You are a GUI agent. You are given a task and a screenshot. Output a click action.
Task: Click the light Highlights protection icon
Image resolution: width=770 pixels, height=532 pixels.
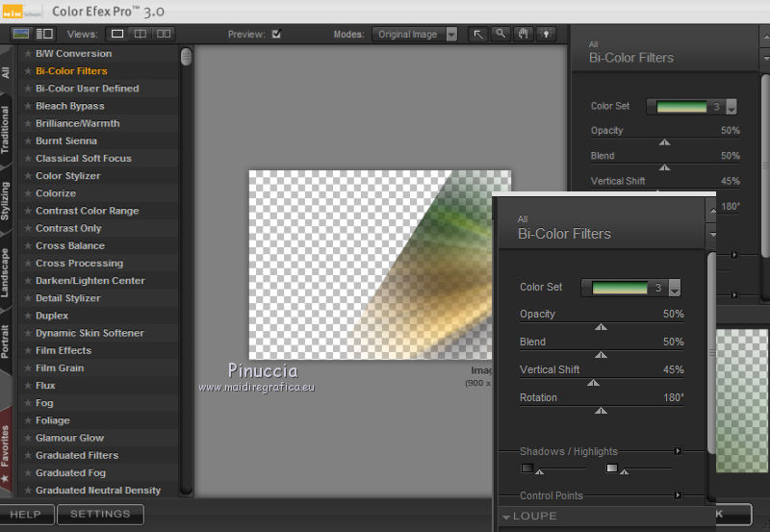coord(612,468)
